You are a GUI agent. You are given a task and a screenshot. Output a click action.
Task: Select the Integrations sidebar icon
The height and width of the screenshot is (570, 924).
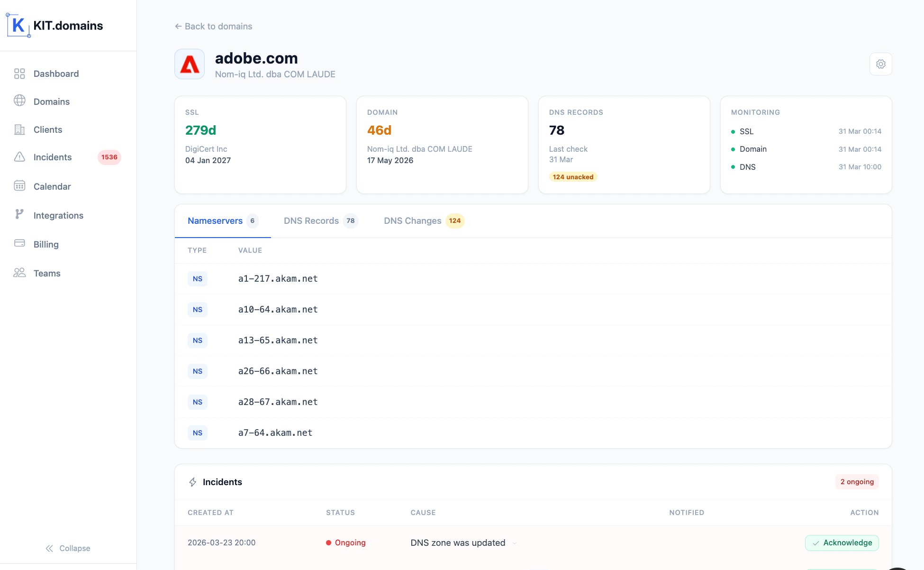19,214
